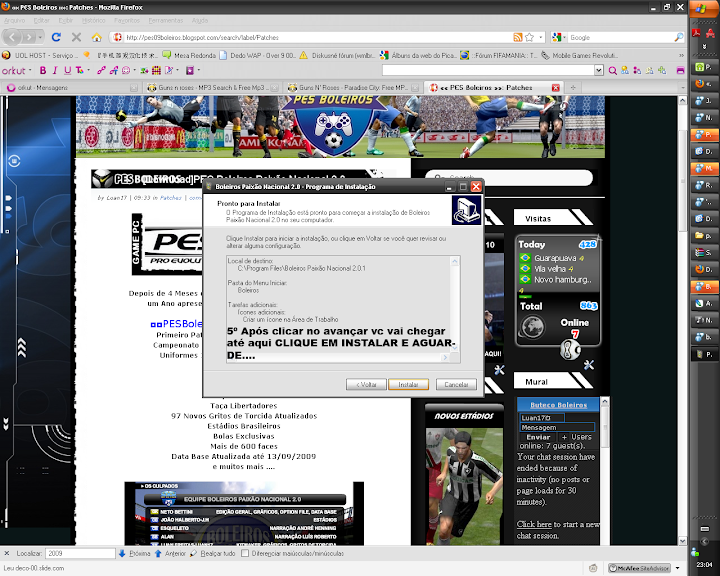Click the page vertical scrollbar down arrow

coord(682,541)
